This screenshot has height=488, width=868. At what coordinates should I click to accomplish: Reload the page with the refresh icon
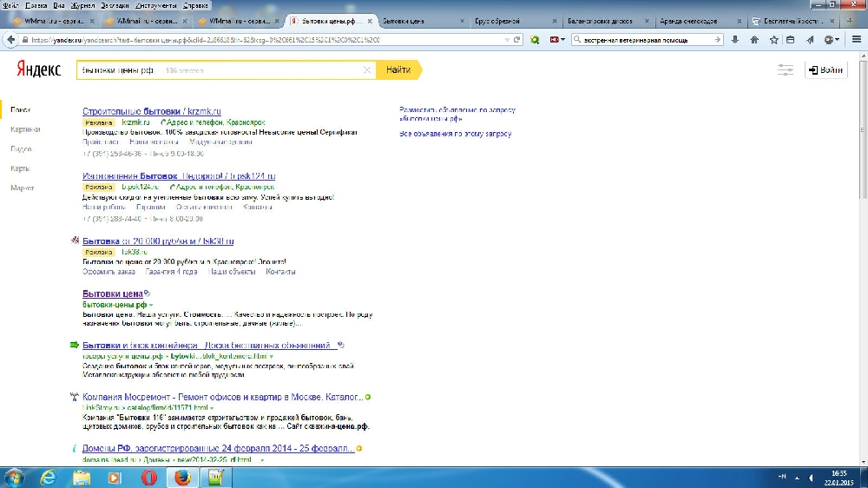point(517,40)
